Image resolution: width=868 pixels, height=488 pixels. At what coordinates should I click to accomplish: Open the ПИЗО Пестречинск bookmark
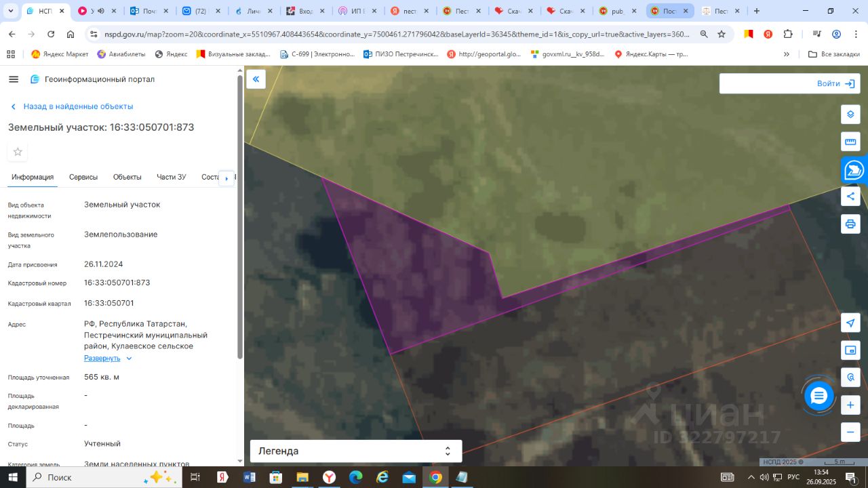[x=401, y=54]
